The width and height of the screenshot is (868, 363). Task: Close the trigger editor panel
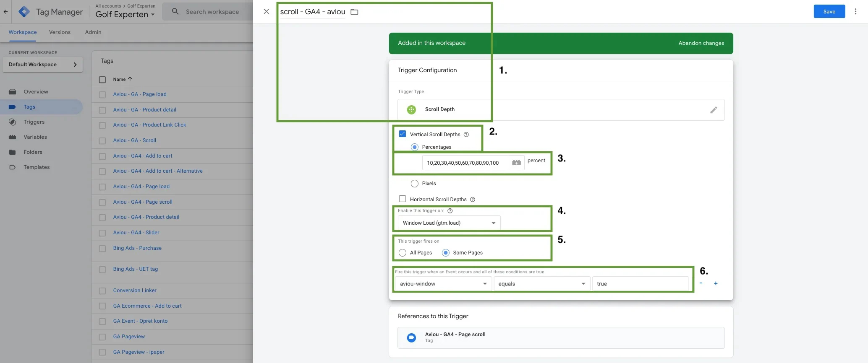pos(266,12)
